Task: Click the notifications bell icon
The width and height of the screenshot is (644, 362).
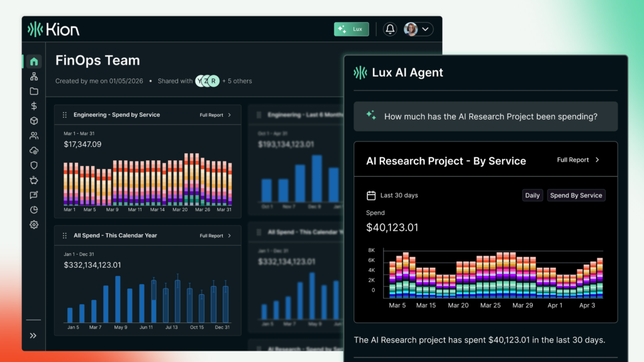Action: click(390, 29)
